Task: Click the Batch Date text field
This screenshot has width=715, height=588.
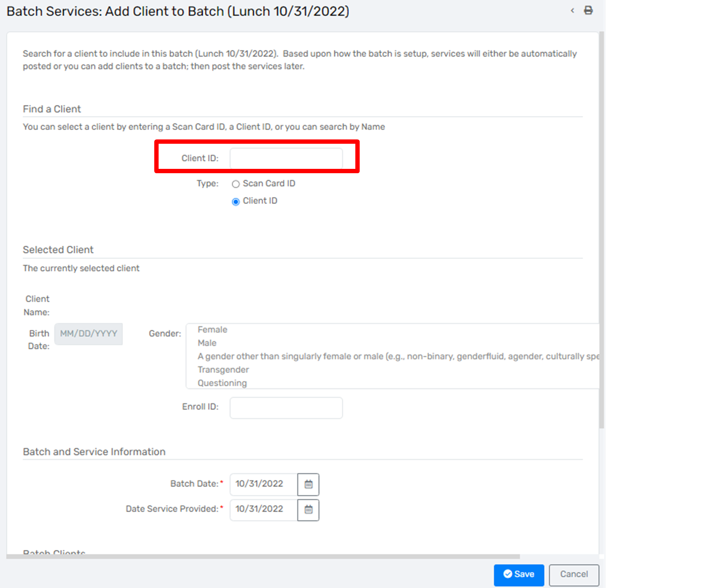Action: tap(263, 484)
